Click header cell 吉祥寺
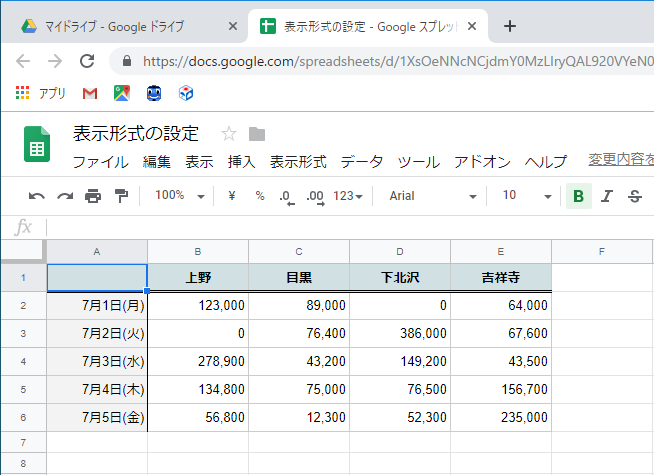The image size is (654, 475). pyautogui.click(x=501, y=278)
